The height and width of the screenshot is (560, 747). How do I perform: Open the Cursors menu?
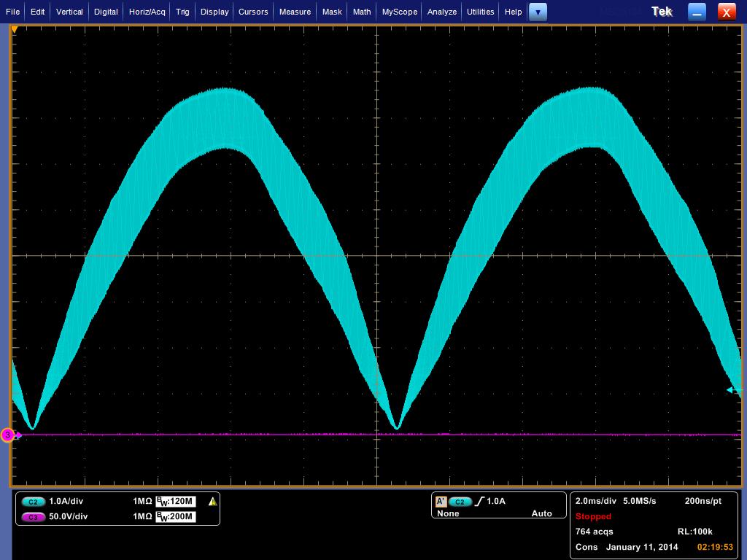[253, 12]
